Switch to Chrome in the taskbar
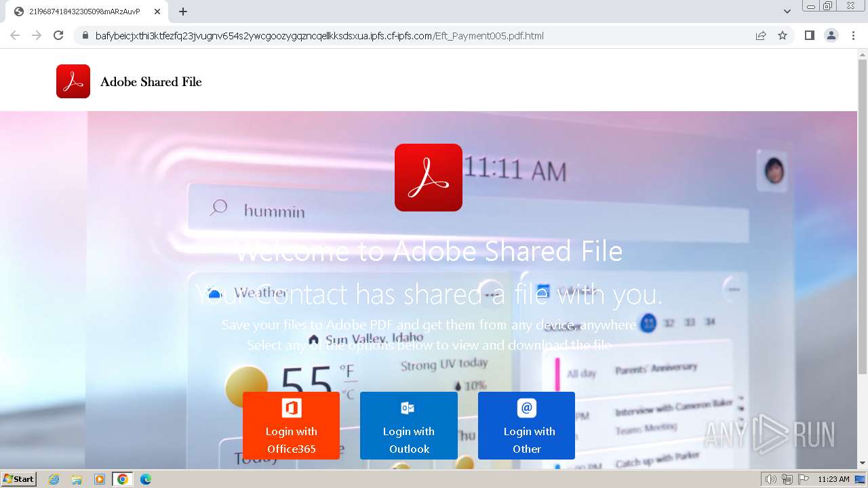868x488 pixels. coord(123,479)
